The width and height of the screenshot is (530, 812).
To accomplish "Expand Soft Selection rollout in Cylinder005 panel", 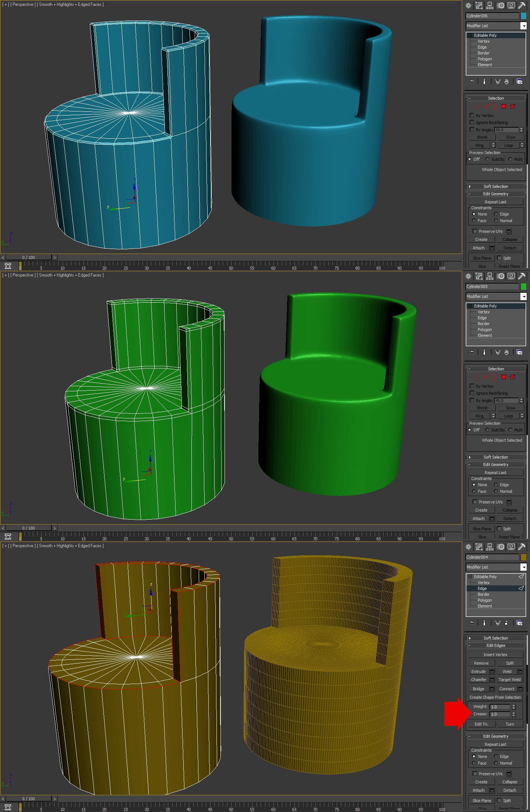I will (495, 457).
